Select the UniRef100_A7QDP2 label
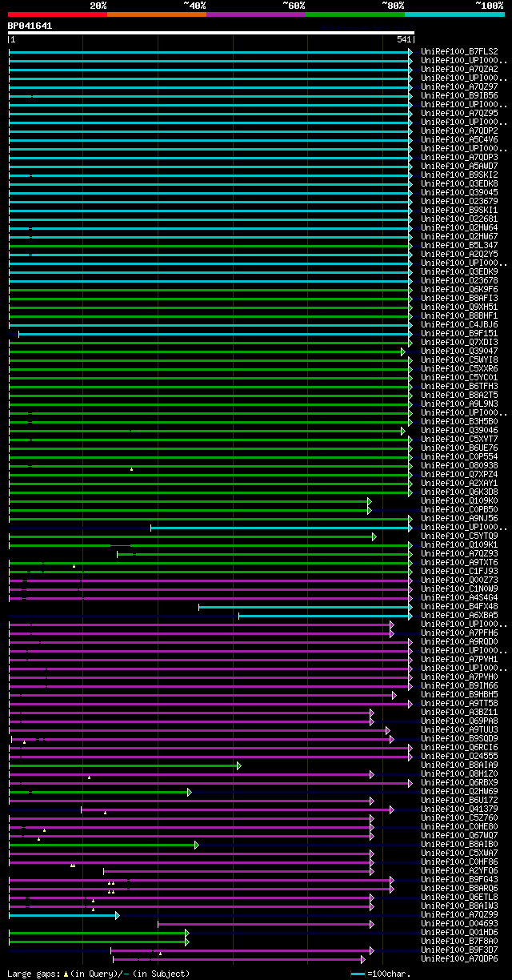The height and width of the screenshot is (980, 512). 459,131
